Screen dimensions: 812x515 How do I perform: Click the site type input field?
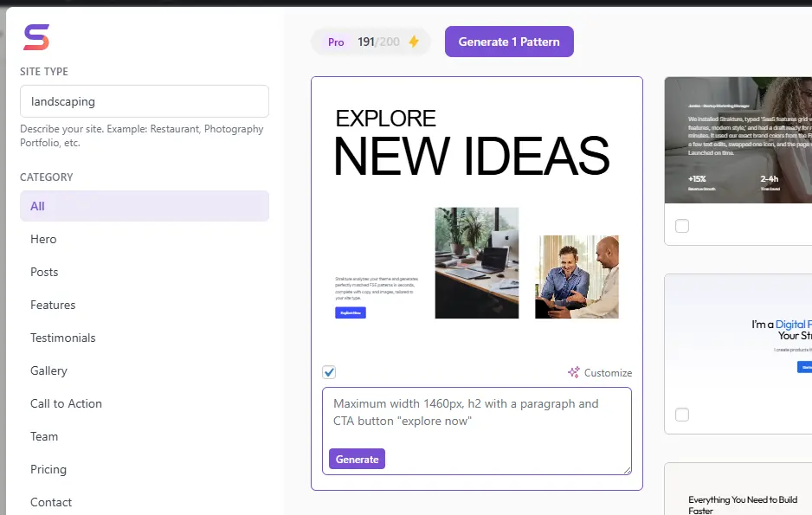[x=145, y=101]
